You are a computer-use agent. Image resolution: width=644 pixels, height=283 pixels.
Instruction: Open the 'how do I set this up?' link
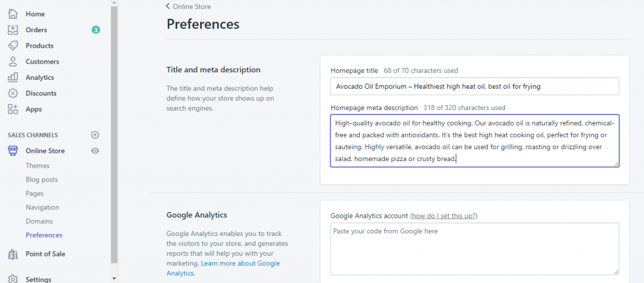443,216
